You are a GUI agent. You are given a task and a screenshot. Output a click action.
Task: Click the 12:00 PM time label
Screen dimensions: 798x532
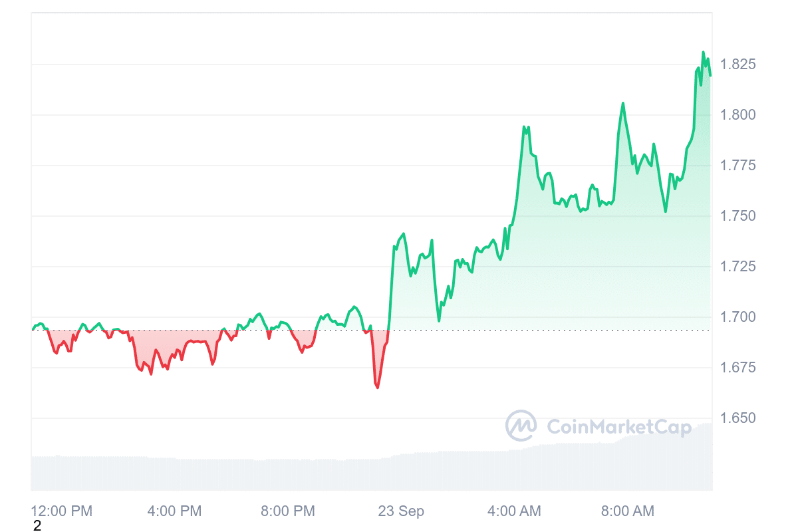pos(62,511)
